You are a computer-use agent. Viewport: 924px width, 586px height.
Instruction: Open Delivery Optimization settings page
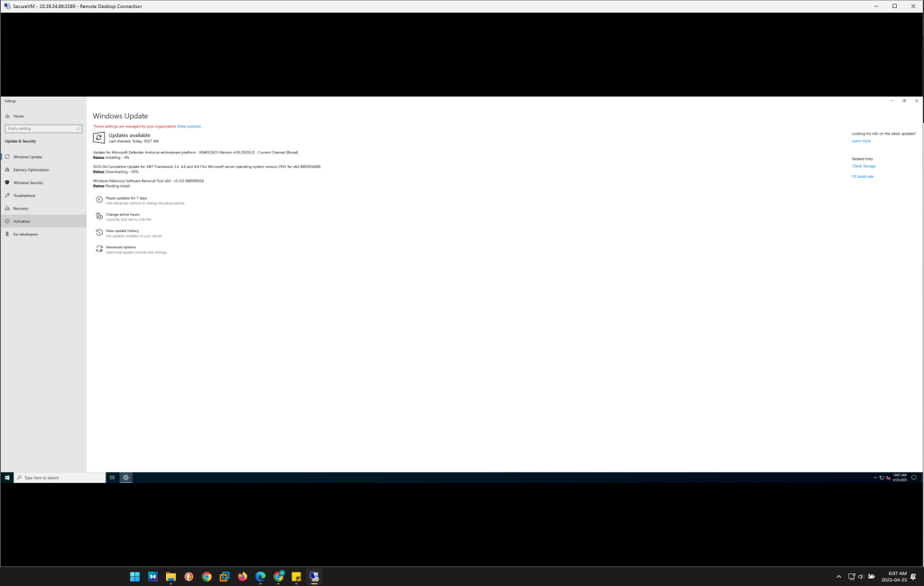click(32, 170)
